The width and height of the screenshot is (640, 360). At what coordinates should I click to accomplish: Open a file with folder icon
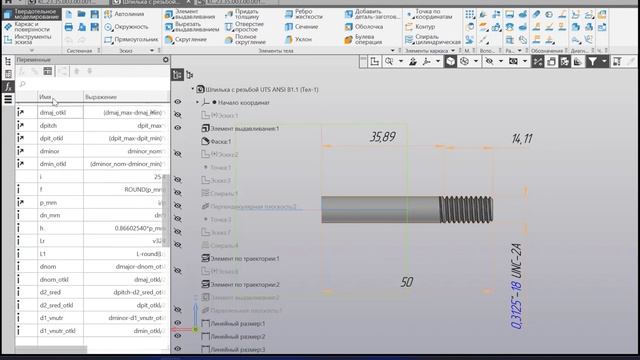(x=82, y=14)
